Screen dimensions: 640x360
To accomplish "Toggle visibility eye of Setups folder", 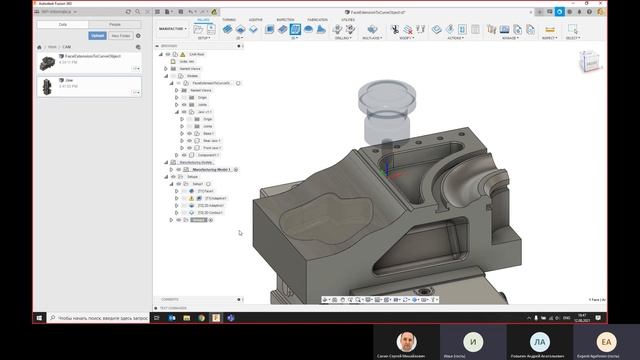I will point(173,177).
